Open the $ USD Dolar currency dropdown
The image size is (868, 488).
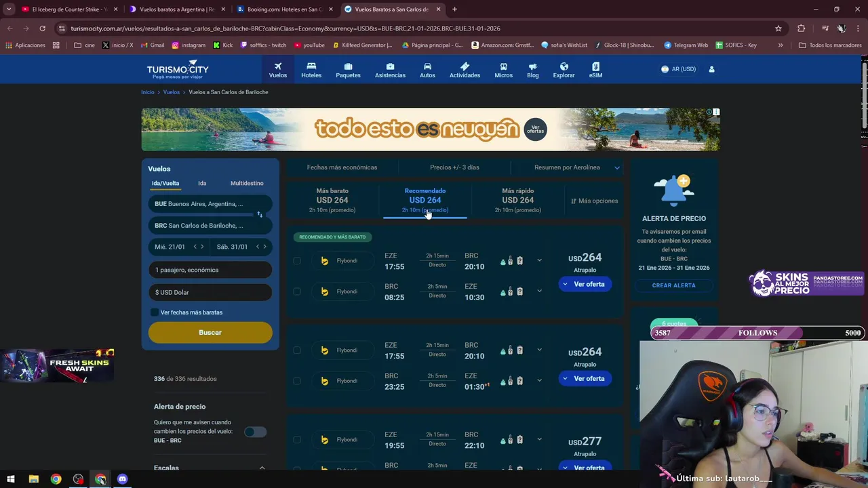tap(210, 292)
